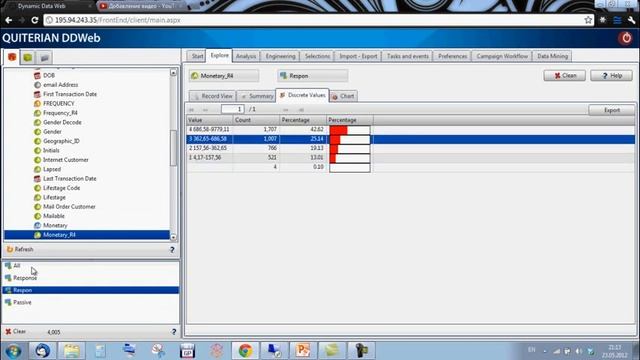Bookmark page with star icon
The height and width of the screenshot is (360, 640).
[588, 20]
